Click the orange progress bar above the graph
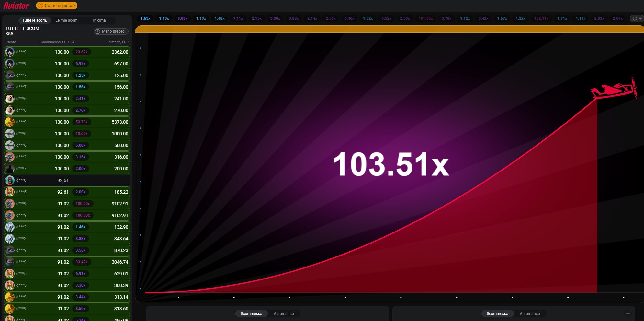 point(390,29)
